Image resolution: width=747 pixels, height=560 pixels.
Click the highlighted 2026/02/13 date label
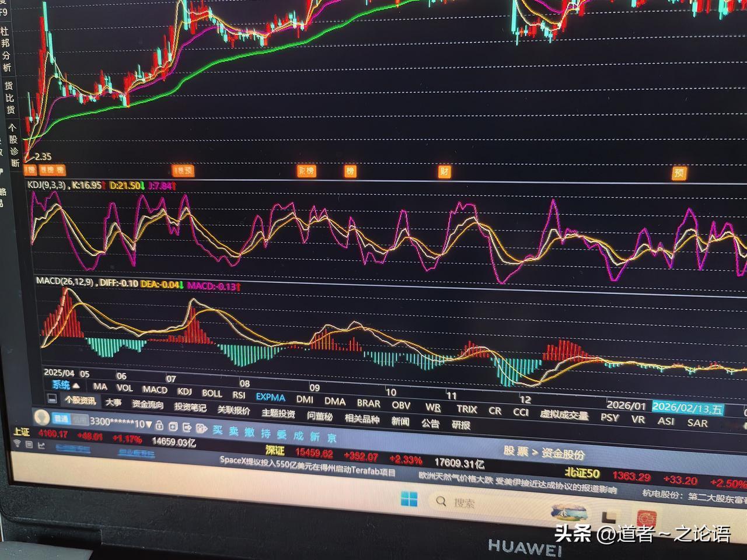pos(688,408)
